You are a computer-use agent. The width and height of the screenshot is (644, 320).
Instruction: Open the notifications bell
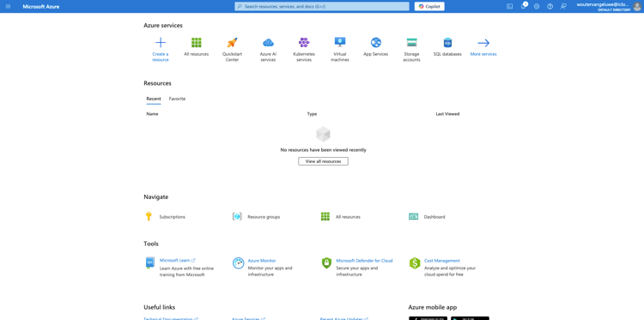coord(523,6)
